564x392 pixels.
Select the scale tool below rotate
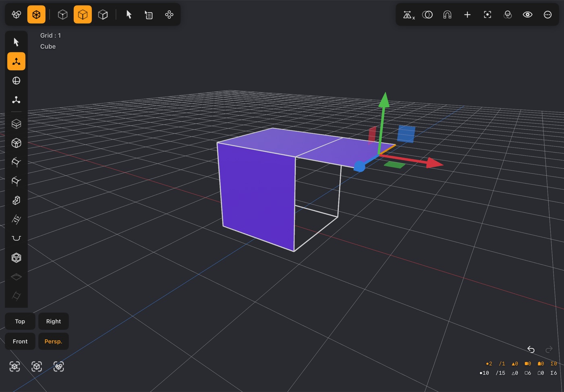coord(16,100)
